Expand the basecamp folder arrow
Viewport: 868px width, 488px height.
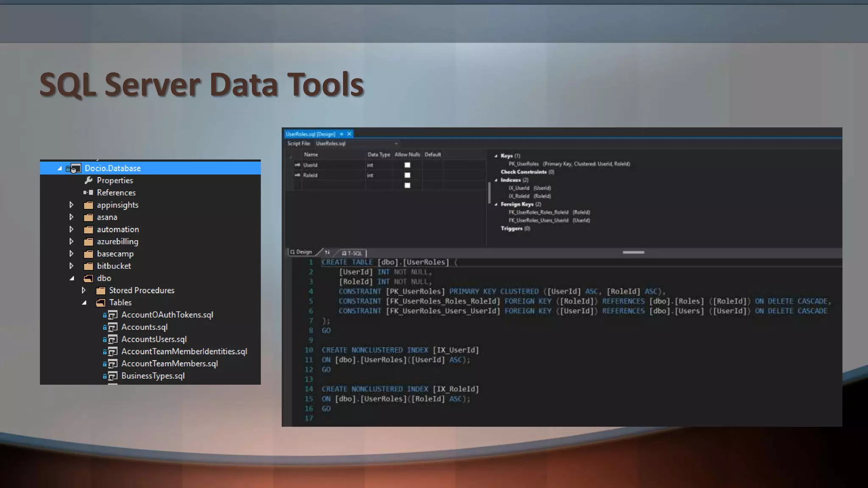click(71, 254)
